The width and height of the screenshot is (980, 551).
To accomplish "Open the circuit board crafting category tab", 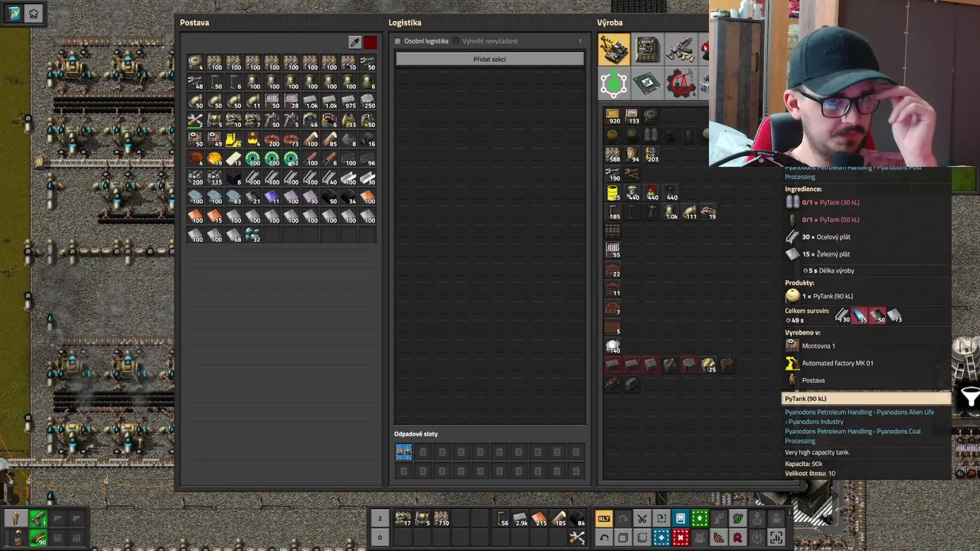I will pyautogui.click(x=647, y=83).
